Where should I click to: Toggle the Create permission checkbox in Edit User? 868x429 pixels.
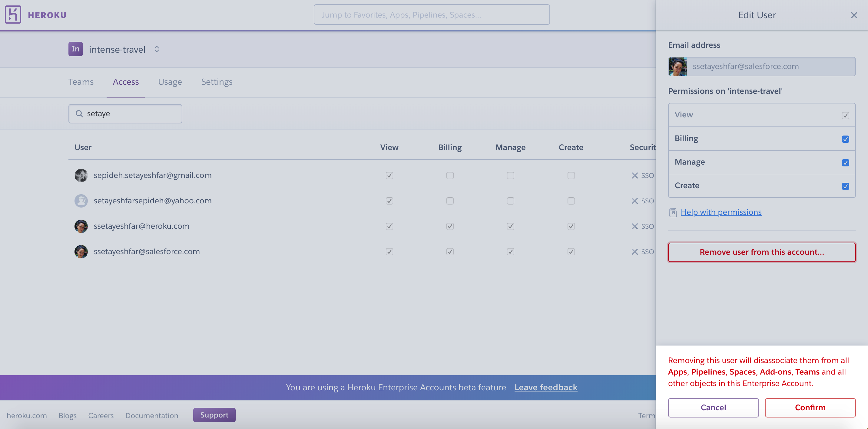pyautogui.click(x=845, y=186)
